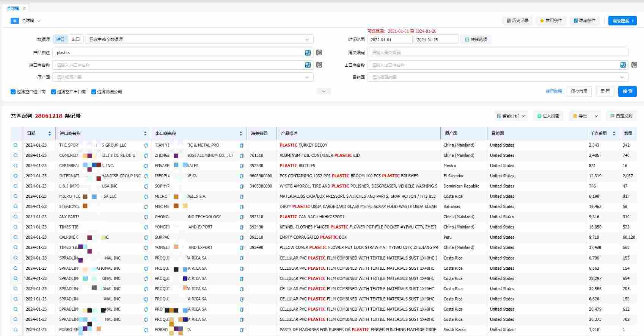The image size is (644, 336).
Task: Open the 智能分析 dropdown
Action: tap(512, 116)
